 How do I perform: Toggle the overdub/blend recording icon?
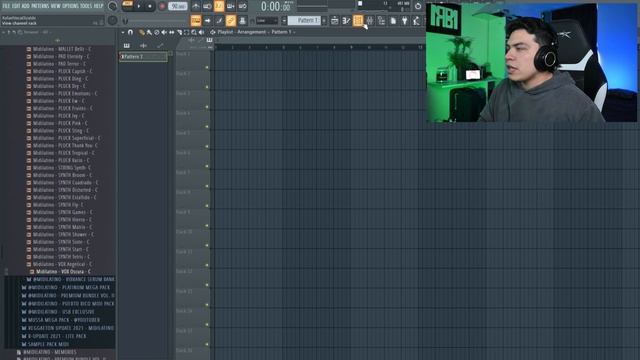coord(231,6)
